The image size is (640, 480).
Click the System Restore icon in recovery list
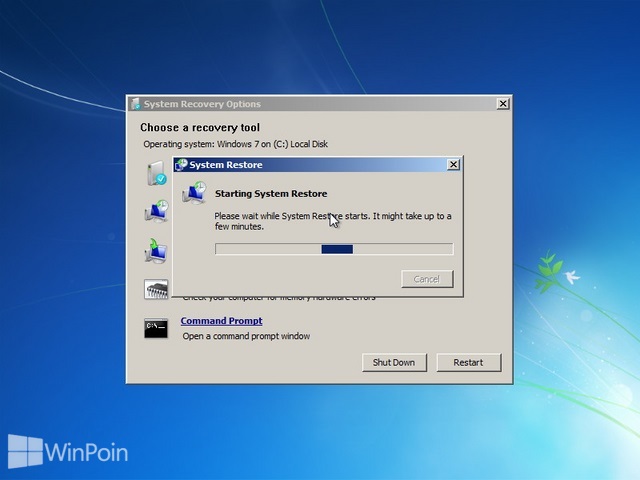pos(156,211)
